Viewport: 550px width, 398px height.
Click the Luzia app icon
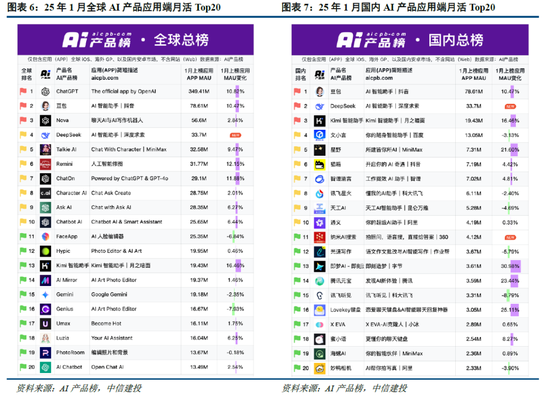(x=45, y=338)
